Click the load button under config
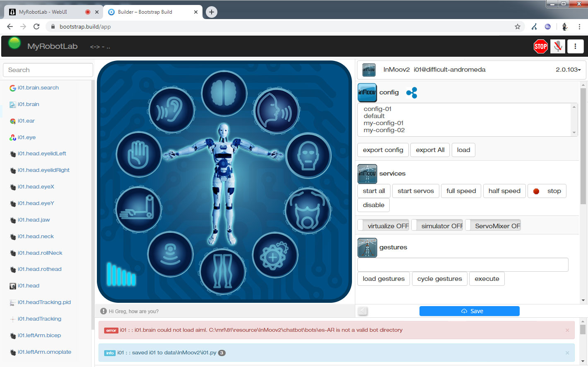 pos(463,150)
